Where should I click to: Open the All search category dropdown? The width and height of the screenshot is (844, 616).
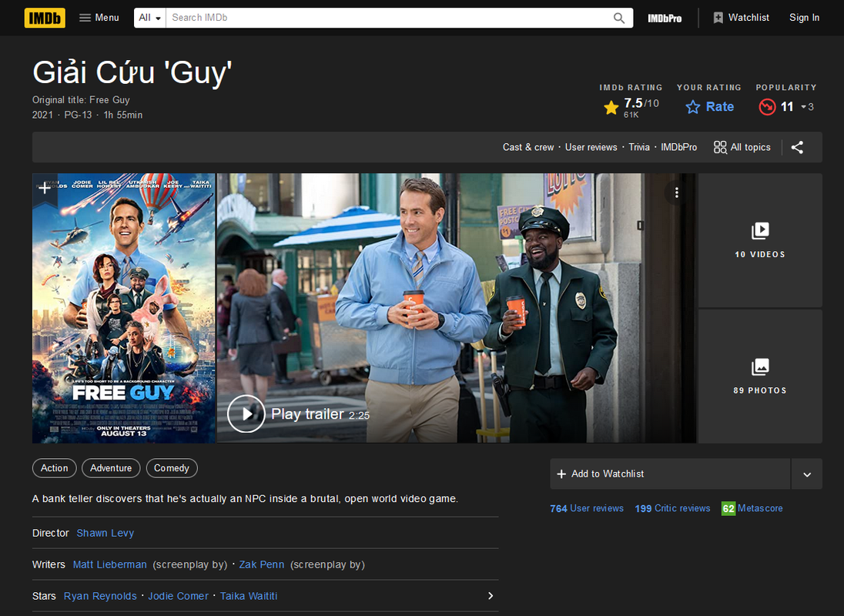click(149, 18)
